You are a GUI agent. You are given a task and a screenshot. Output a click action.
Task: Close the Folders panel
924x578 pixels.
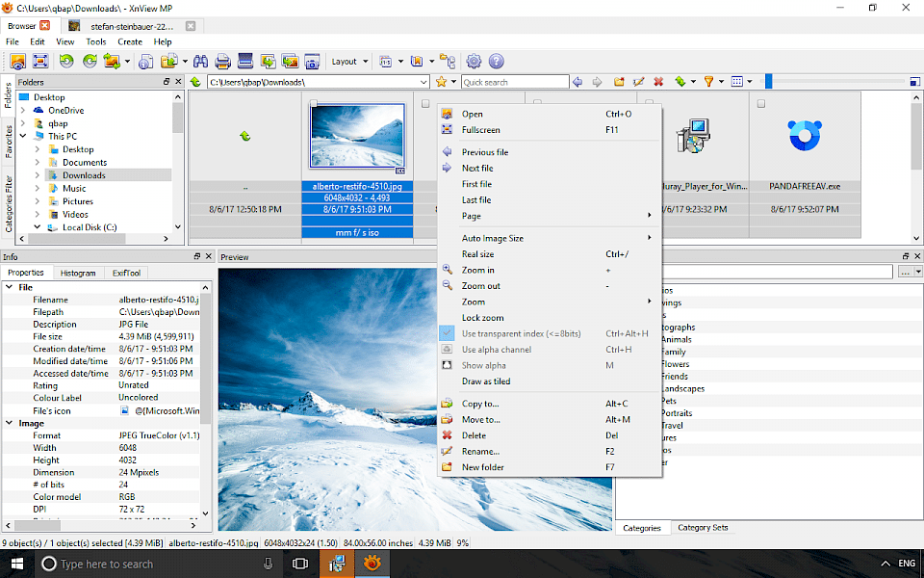pos(179,82)
